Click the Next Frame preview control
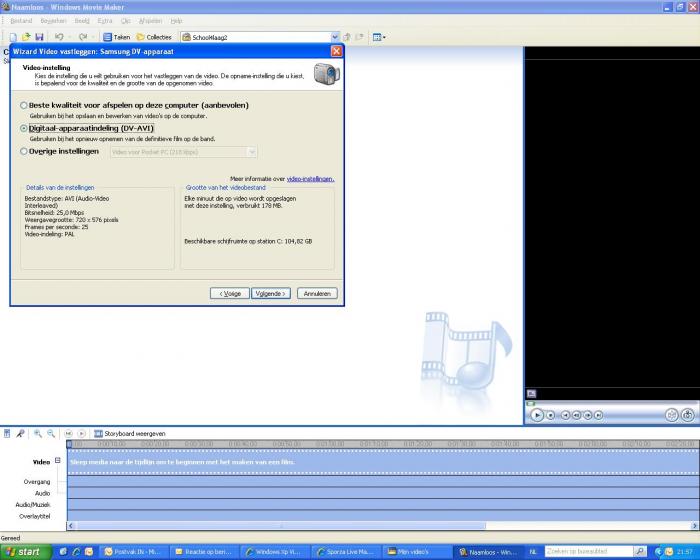The image size is (700, 560). (588, 415)
